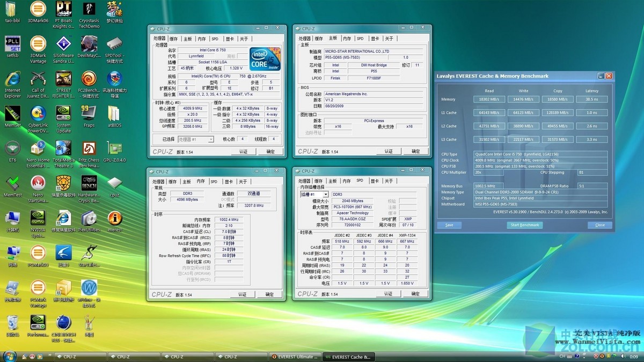The height and width of the screenshot is (362, 644).
Task: Click 确定 in the memory CPU-Z window
Action: coord(269,294)
